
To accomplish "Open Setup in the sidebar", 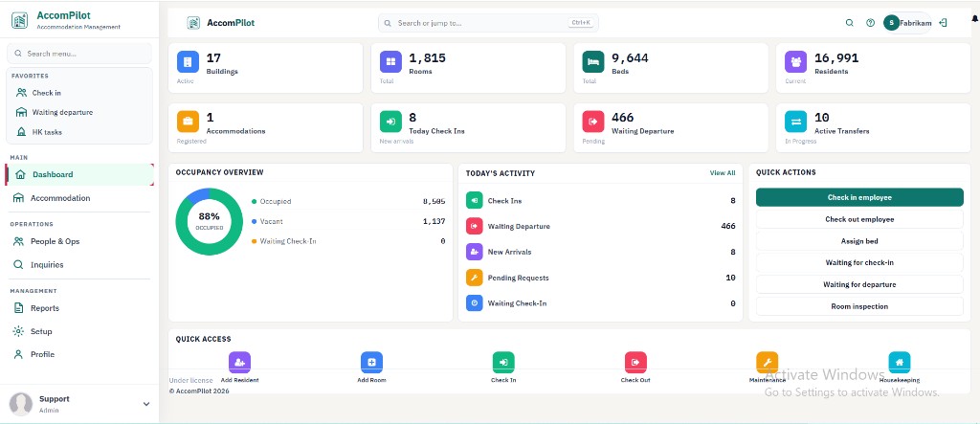I will click(79, 331).
